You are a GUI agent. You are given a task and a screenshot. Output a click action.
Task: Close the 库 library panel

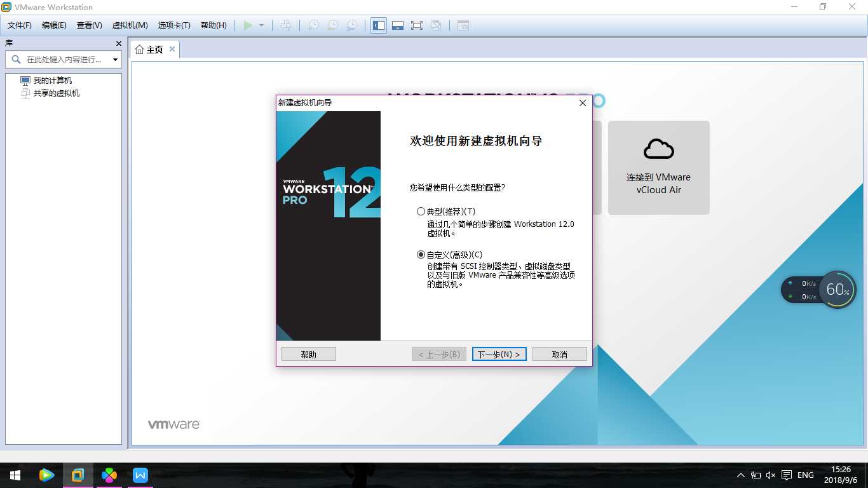tap(118, 43)
